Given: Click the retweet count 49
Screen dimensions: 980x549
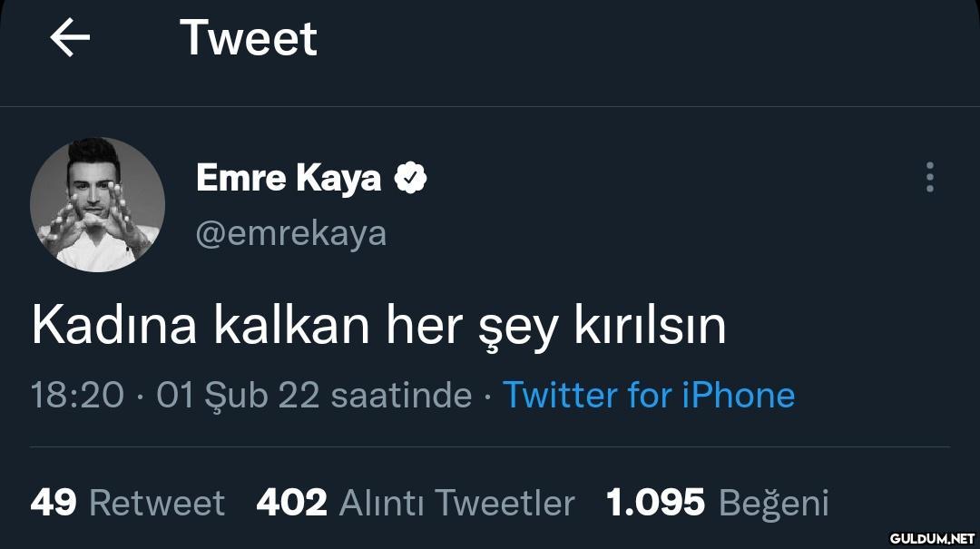Looking at the screenshot, I should coord(54,502).
